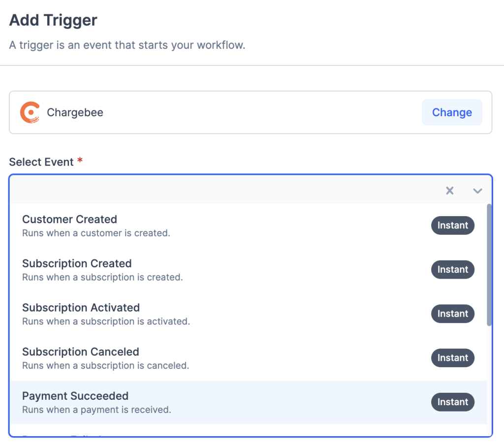Click the Chargebee app name text
The height and width of the screenshot is (447, 504).
(x=75, y=113)
